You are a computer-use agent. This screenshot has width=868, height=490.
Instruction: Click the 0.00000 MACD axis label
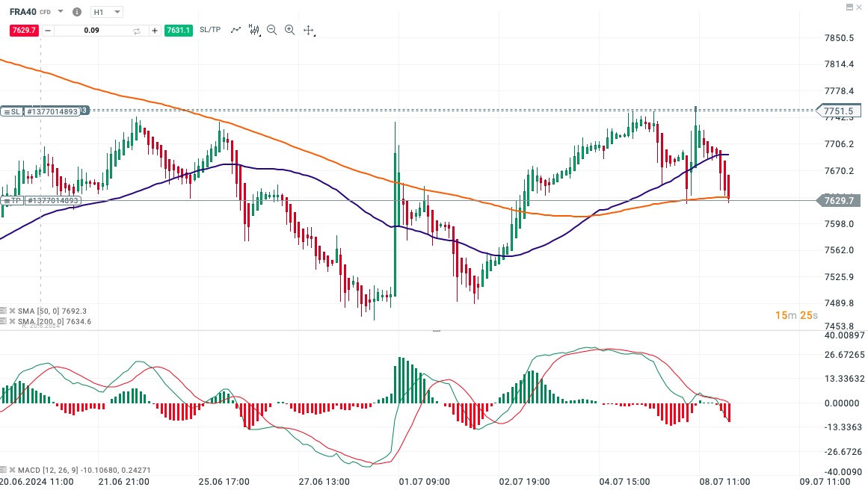[x=842, y=403]
